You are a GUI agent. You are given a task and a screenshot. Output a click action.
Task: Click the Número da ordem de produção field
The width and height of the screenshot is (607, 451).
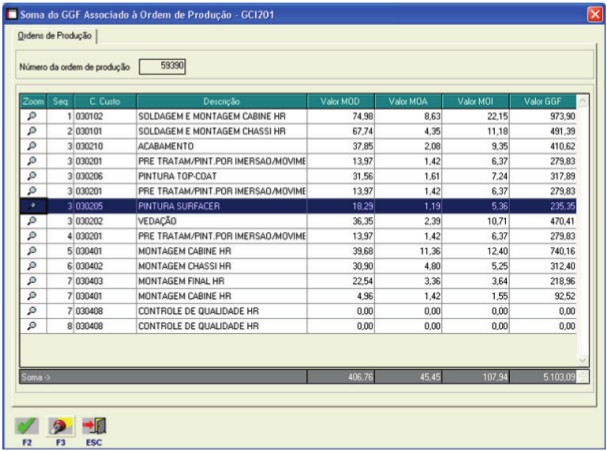point(162,66)
